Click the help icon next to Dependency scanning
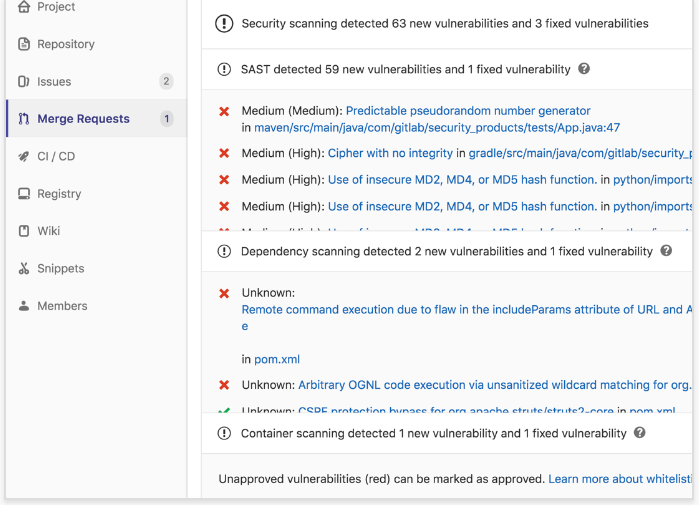 (666, 250)
